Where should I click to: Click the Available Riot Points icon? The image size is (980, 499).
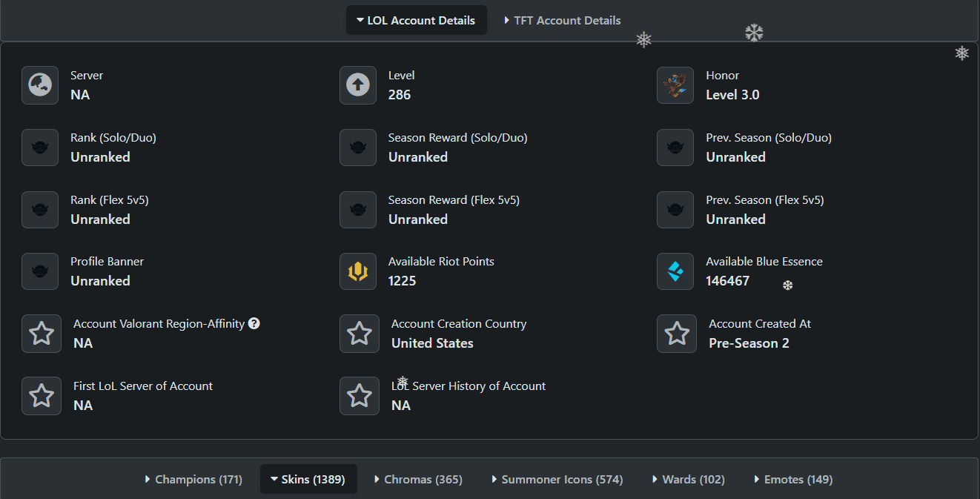(358, 271)
